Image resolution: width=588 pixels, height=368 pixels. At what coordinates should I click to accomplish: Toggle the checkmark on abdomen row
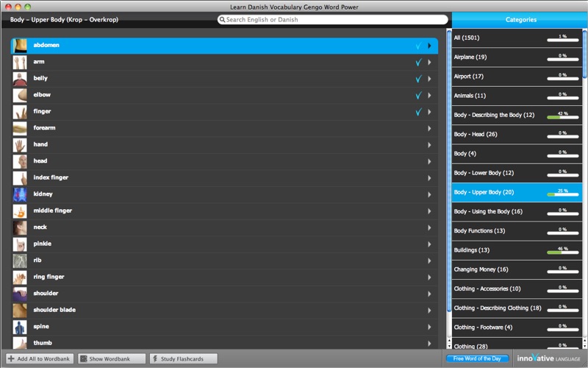pyautogui.click(x=418, y=46)
